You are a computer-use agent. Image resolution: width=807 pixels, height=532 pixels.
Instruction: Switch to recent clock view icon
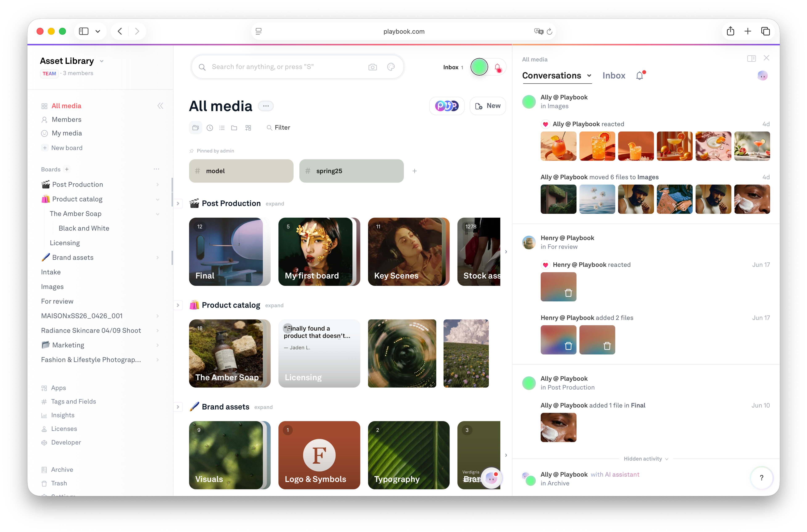point(210,127)
